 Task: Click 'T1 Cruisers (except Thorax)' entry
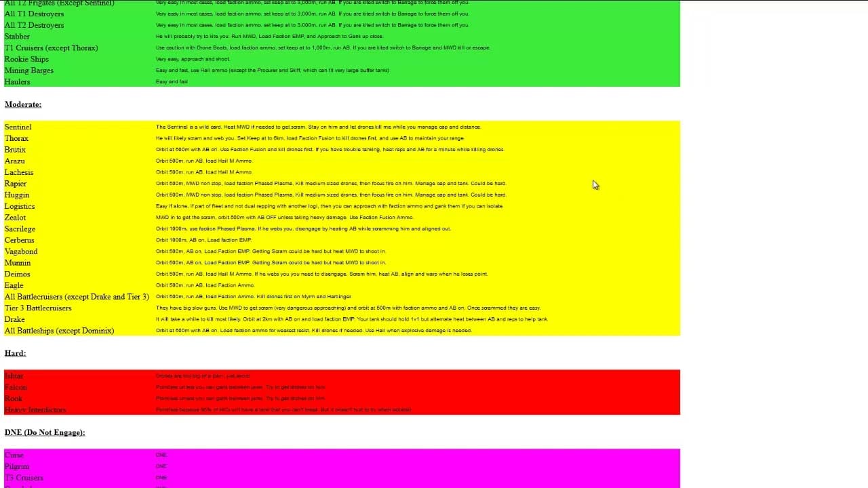pyautogui.click(x=51, y=47)
